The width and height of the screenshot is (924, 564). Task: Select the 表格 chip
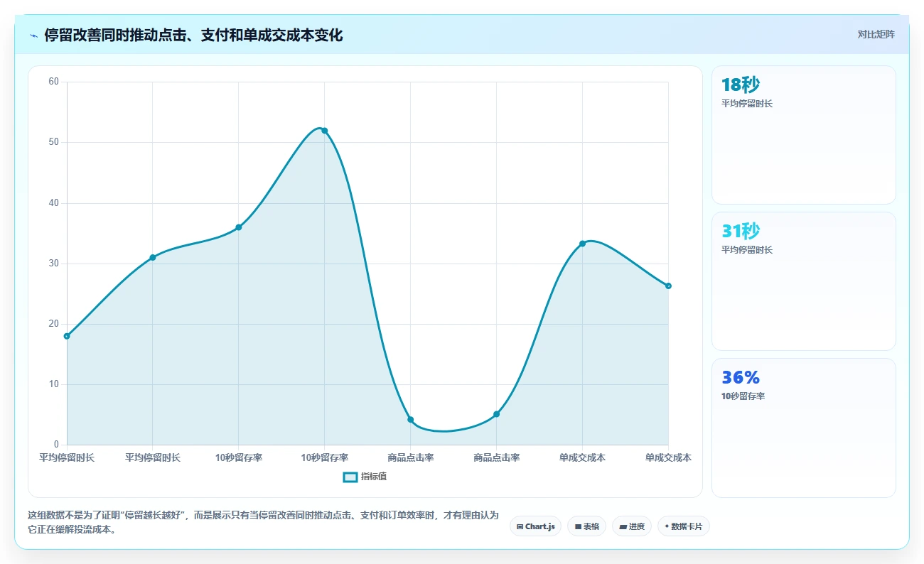click(x=586, y=526)
